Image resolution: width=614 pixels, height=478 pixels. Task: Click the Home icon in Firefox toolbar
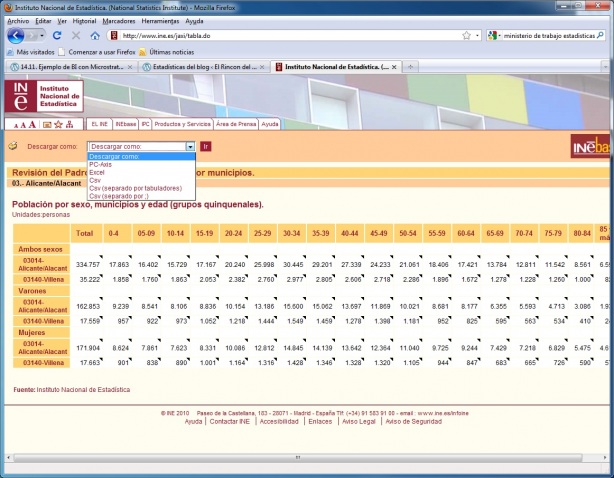tap(95, 35)
